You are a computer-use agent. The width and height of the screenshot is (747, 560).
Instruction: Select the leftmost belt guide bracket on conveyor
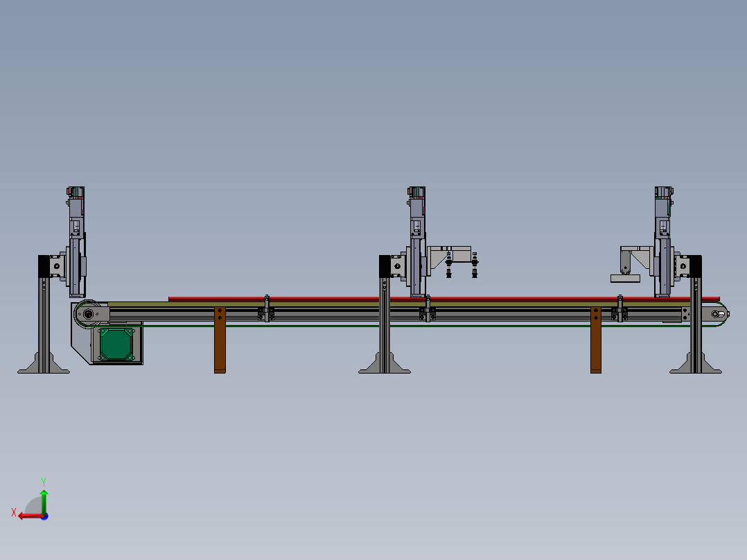click(266, 309)
